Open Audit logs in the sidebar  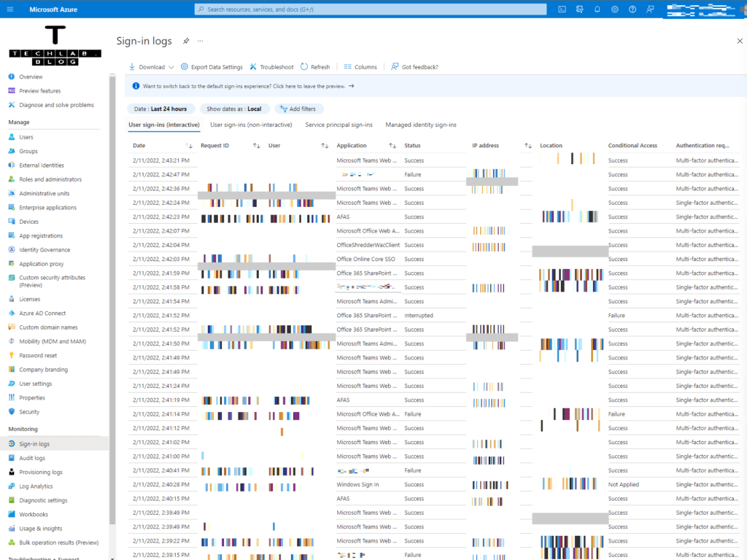[x=32, y=458]
